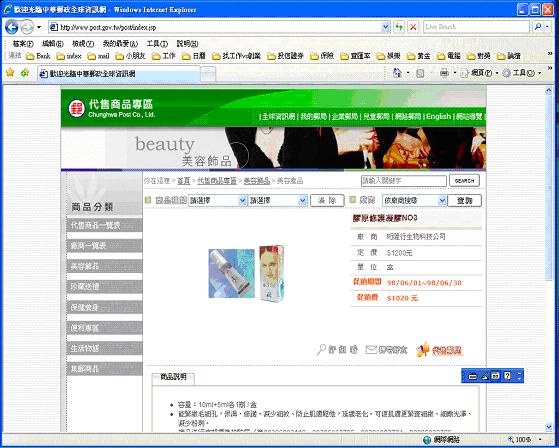Click the first icon on blue floating bar
The width and height of the screenshot is (559, 448).
(472, 376)
